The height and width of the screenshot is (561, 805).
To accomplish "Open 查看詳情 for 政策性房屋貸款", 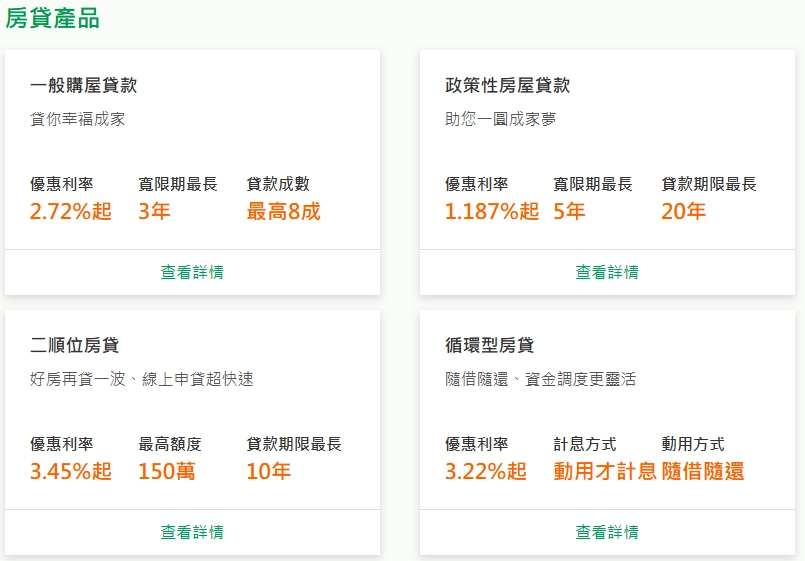I will pos(607,272).
